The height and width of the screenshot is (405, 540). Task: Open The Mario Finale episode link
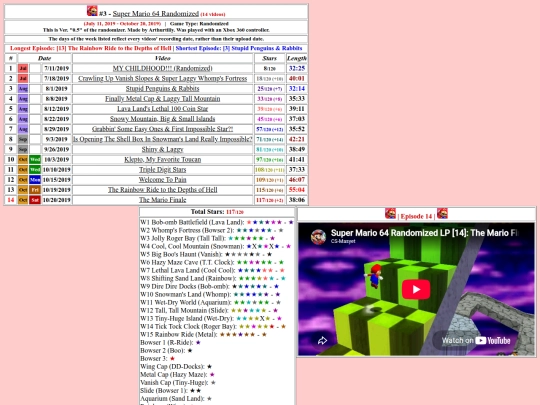click(x=163, y=200)
